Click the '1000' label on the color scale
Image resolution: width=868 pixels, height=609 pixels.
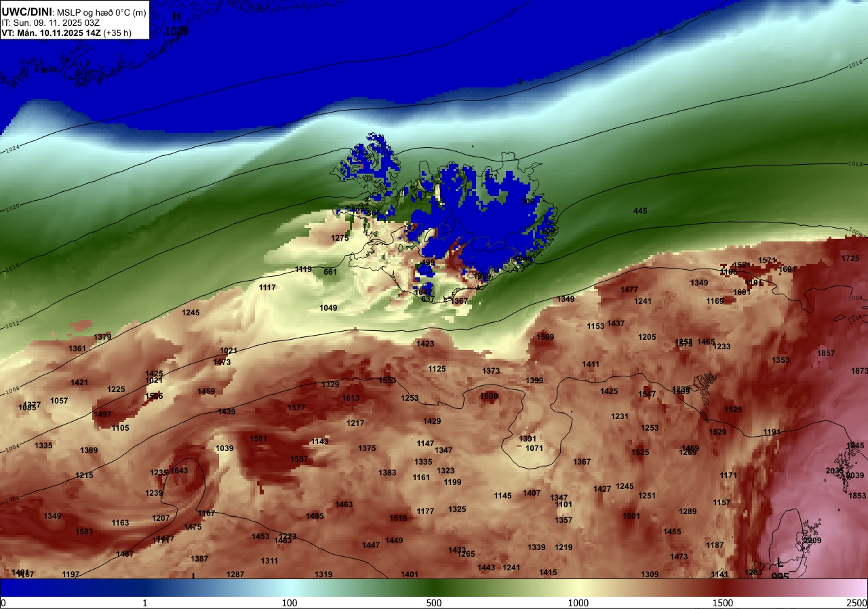pyautogui.click(x=578, y=603)
